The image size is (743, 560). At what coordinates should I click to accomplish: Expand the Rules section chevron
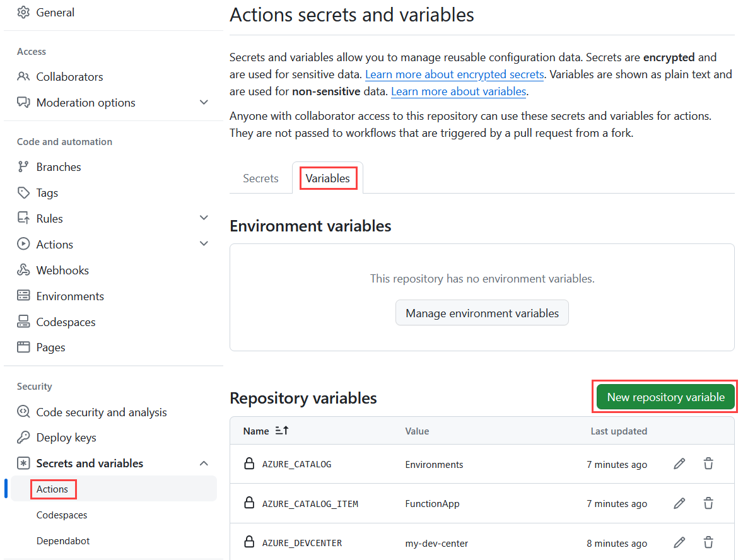204,217
